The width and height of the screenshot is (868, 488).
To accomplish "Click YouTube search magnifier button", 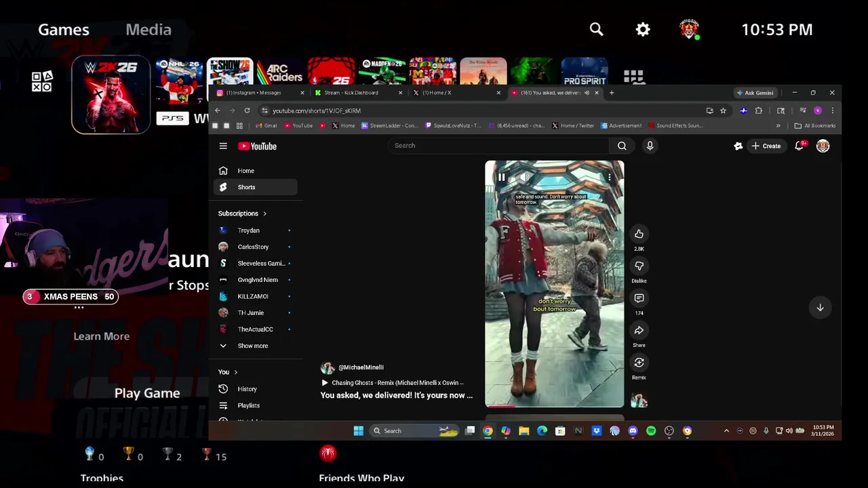I will [x=622, y=146].
